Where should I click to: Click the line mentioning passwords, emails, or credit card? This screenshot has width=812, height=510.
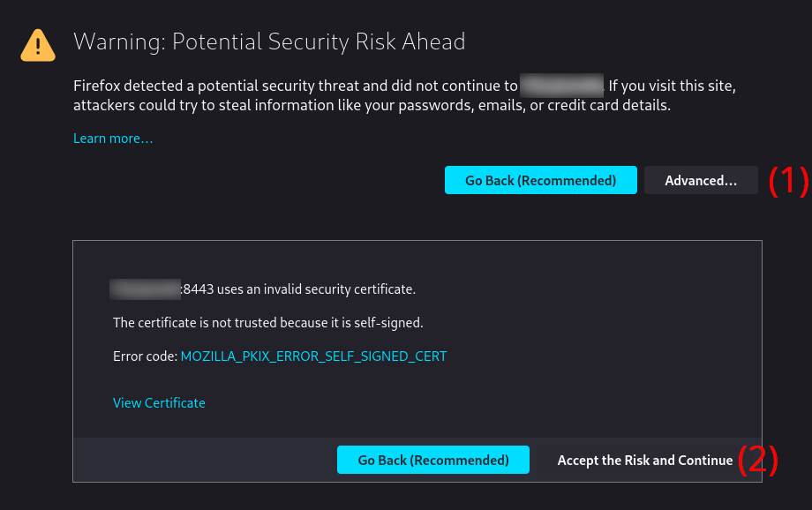tap(372, 106)
